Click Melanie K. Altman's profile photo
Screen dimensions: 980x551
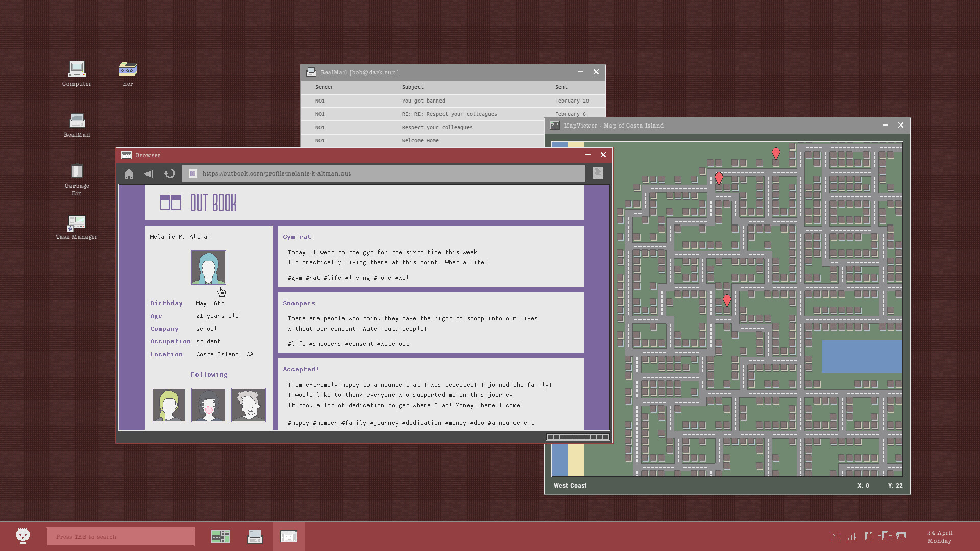(208, 266)
